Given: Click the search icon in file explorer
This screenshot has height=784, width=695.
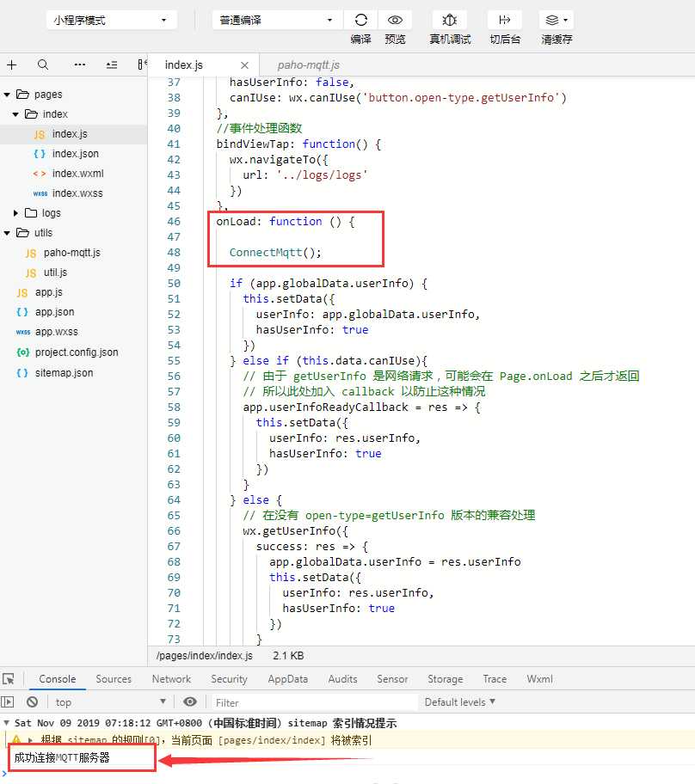Looking at the screenshot, I should coord(43,64).
